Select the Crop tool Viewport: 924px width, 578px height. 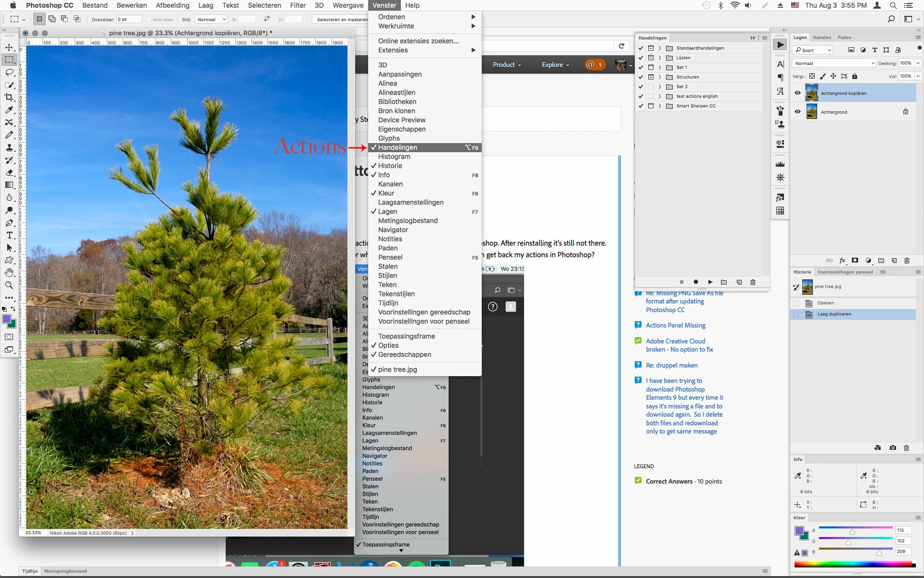pyautogui.click(x=9, y=97)
